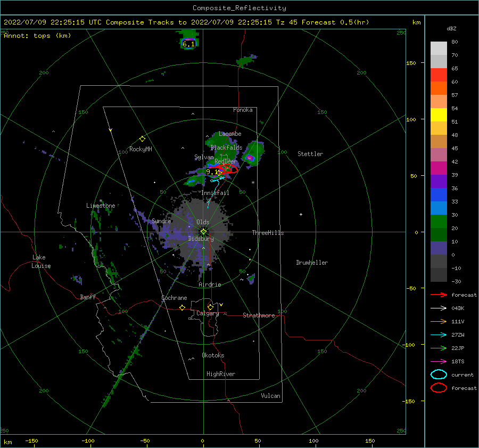Click the ThreeHills label
The height and width of the screenshot is (448, 479).
pyautogui.click(x=268, y=233)
